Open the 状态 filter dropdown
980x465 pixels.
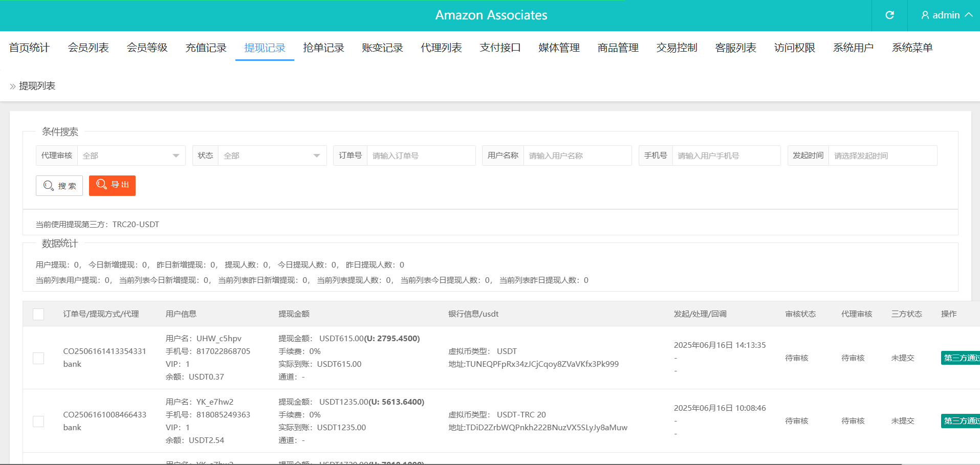[272, 156]
